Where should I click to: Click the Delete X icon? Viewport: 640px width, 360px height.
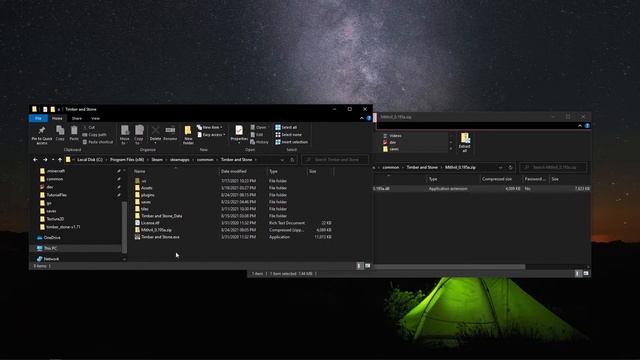click(x=156, y=130)
